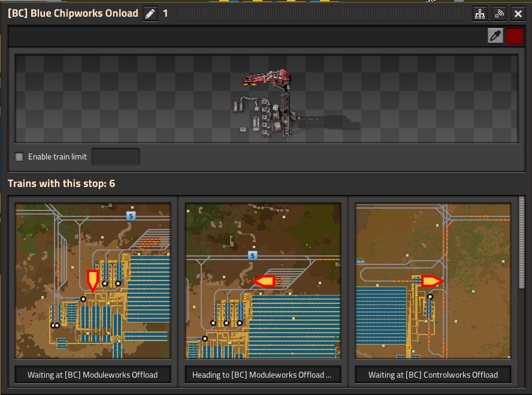
Task: Click the 'Trains with this stop: 6' label
Action: tap(62, 183)
